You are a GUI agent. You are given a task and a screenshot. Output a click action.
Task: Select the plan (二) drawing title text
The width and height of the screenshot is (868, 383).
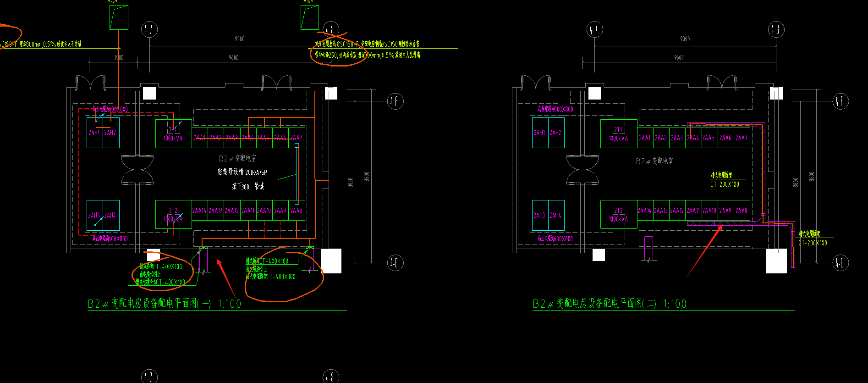[610, 304]
